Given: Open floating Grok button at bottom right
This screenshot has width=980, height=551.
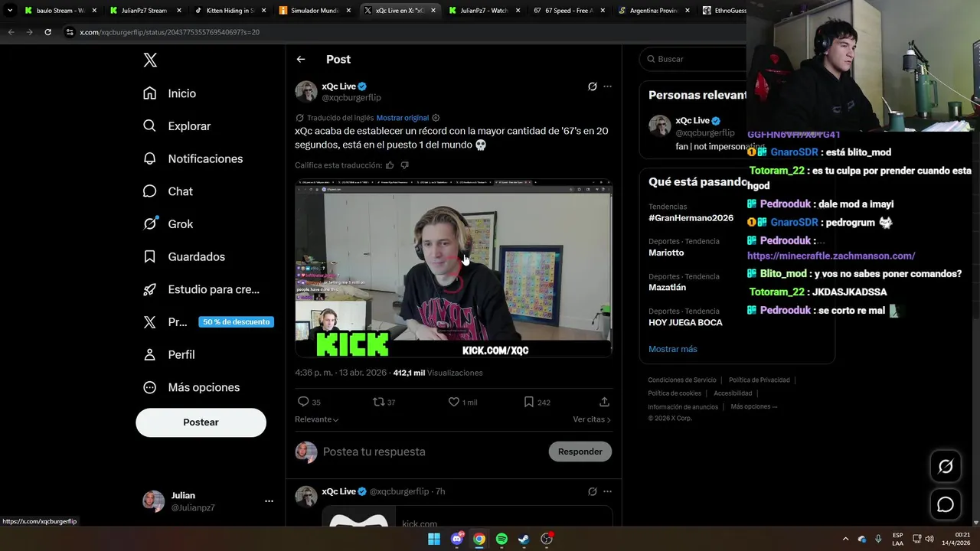Looking at the screenshot, I should coord(946,466).
